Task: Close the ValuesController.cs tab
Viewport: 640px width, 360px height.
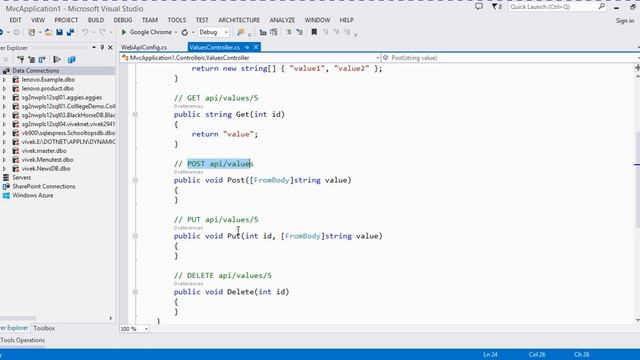Action: (256, 47)
